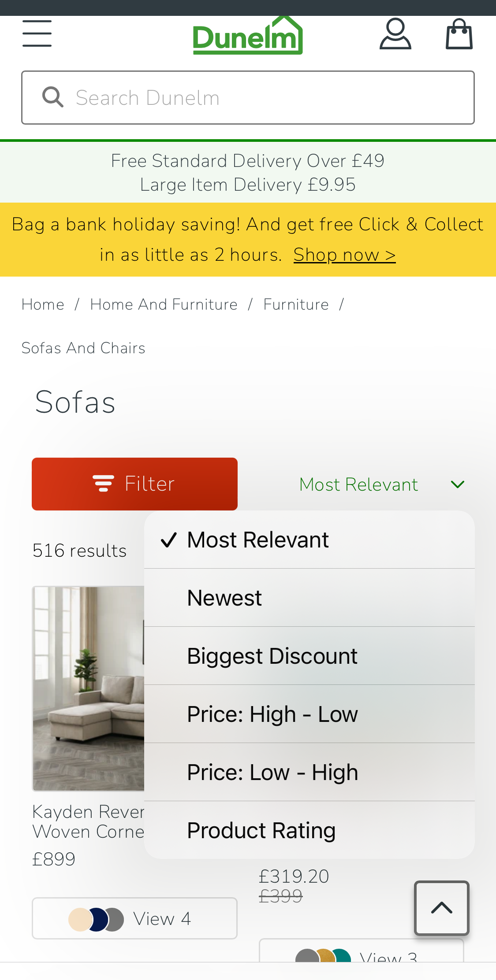Open the shopping bag icon
The width and height of the screenshot is (496, 980).
pyautogui.click(x=459, y=33)
